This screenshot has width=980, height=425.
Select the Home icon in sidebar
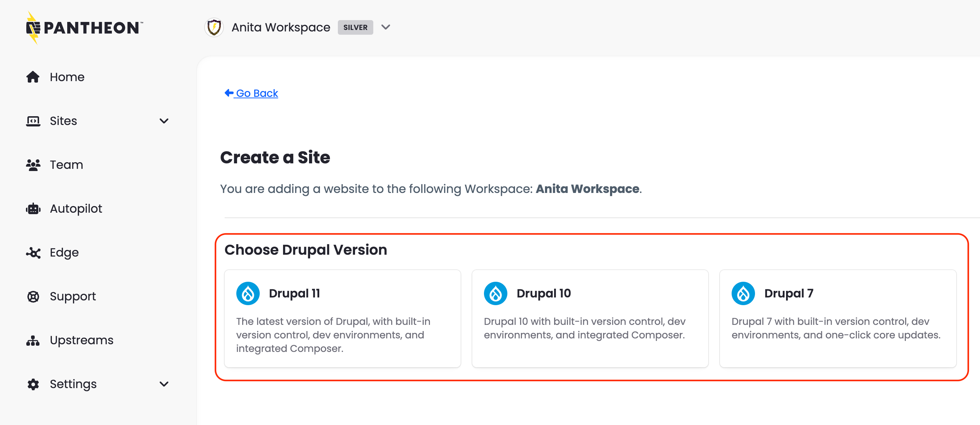(34, 76)
